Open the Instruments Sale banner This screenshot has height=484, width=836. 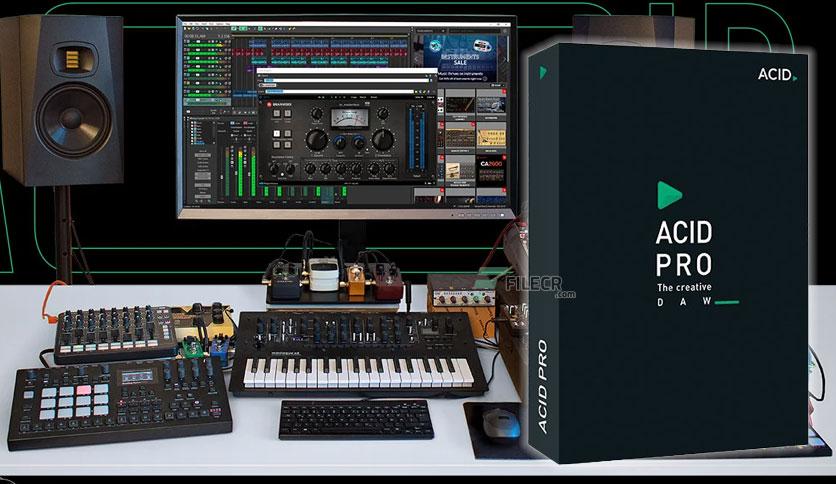(x=460, y=57)
